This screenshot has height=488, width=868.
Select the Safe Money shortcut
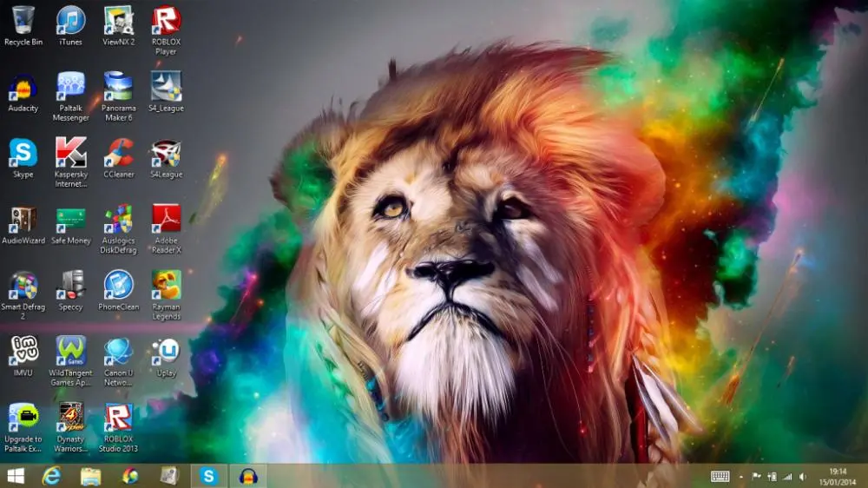tap(71, 225)
